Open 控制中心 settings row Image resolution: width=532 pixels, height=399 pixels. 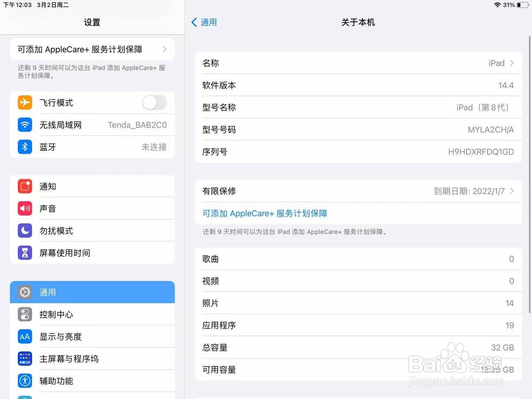[x=92, y=314]
